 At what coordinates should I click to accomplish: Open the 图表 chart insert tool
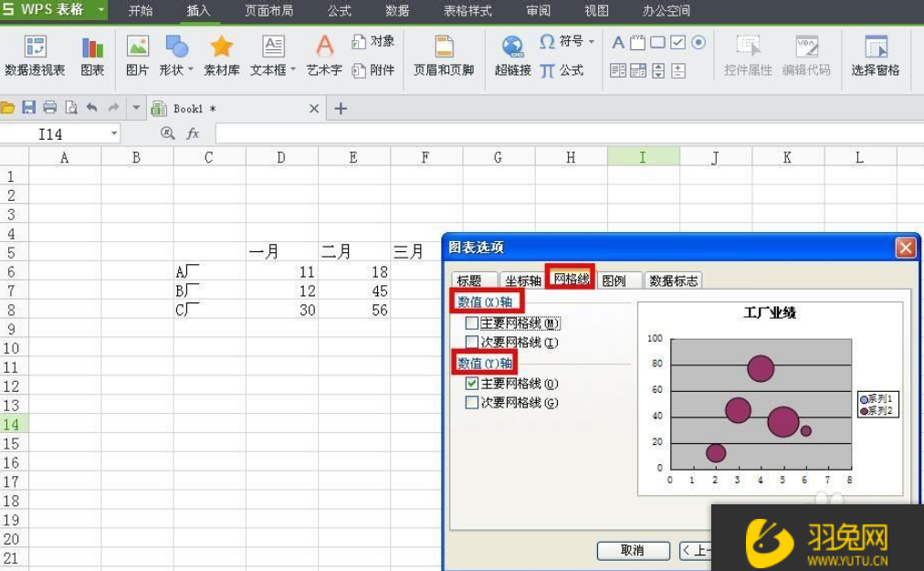92,56
